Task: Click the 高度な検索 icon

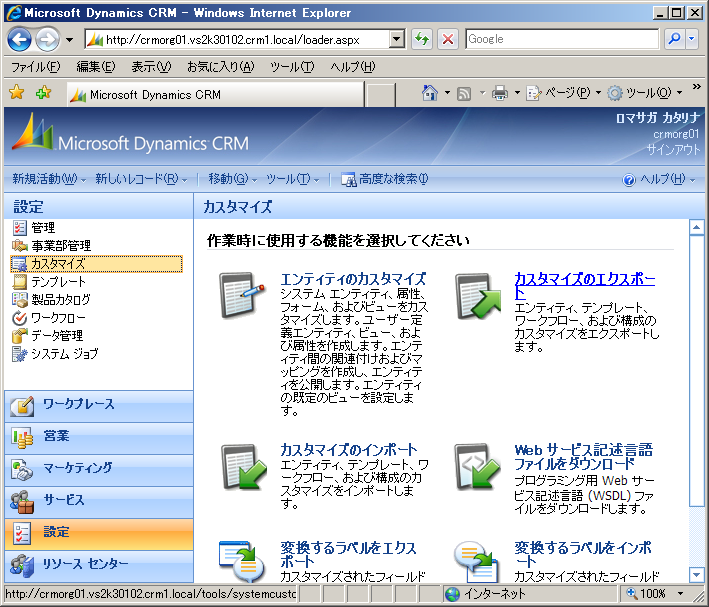Action: 349,180
